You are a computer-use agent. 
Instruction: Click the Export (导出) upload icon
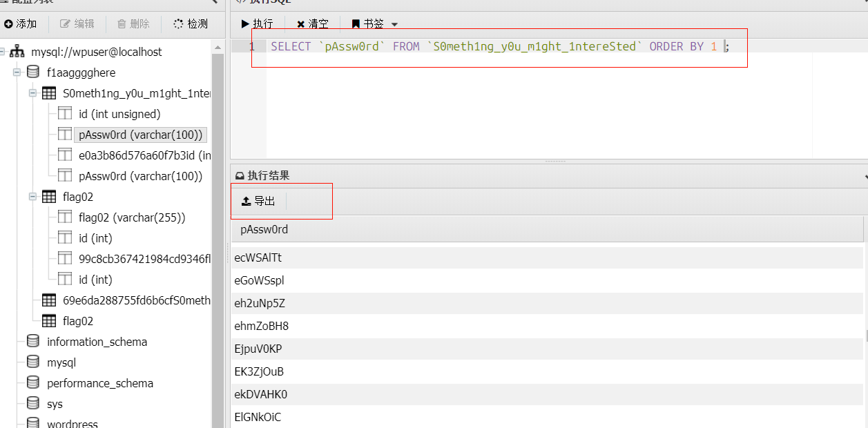tap(246, 202)
